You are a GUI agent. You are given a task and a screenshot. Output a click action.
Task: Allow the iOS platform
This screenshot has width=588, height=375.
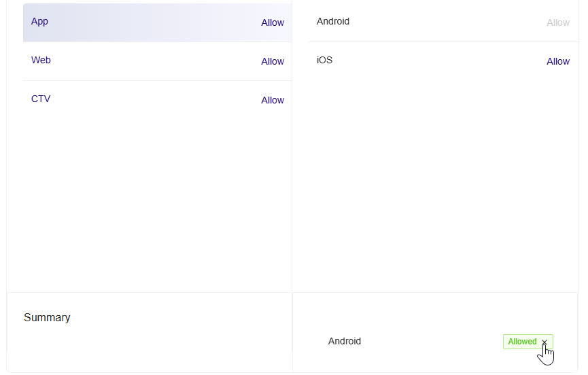point(558,61)
